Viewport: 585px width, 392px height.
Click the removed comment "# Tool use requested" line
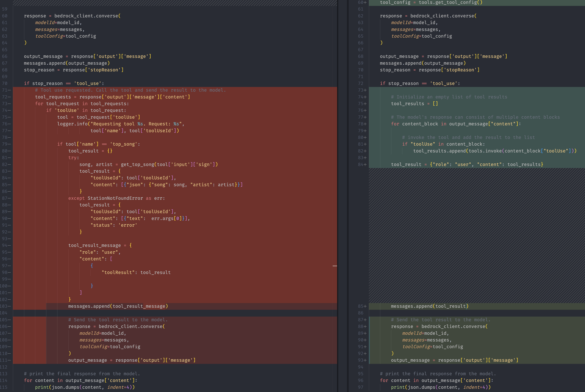(130, 90)
